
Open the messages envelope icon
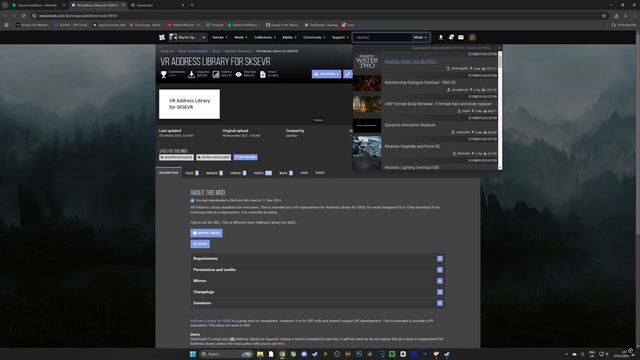[461, 37]
